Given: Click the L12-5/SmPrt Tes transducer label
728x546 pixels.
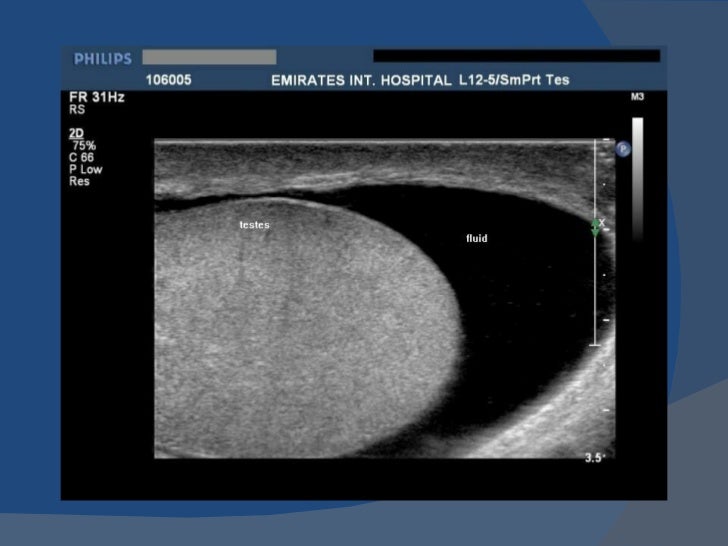Looking at the screenshot, I should (514, 80).
